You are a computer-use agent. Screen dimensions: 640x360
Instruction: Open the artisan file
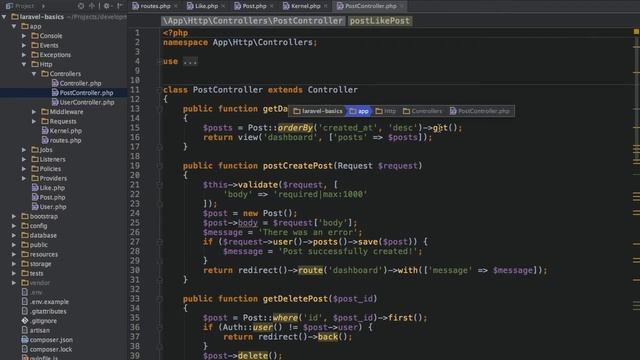[36, 330]
